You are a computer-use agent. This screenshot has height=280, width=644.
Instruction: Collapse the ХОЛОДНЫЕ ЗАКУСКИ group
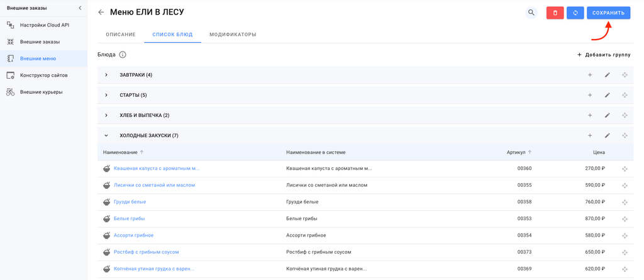tap(106, 136)
